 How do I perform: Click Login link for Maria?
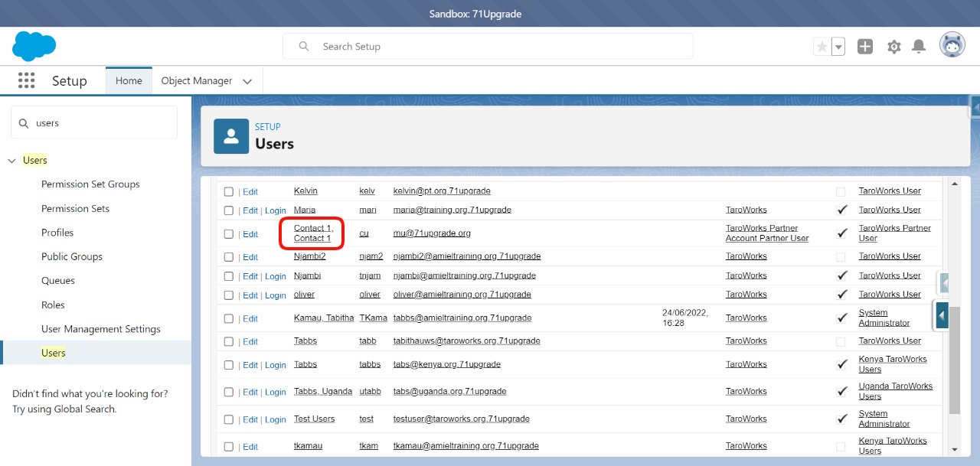(x=275, y=210)
